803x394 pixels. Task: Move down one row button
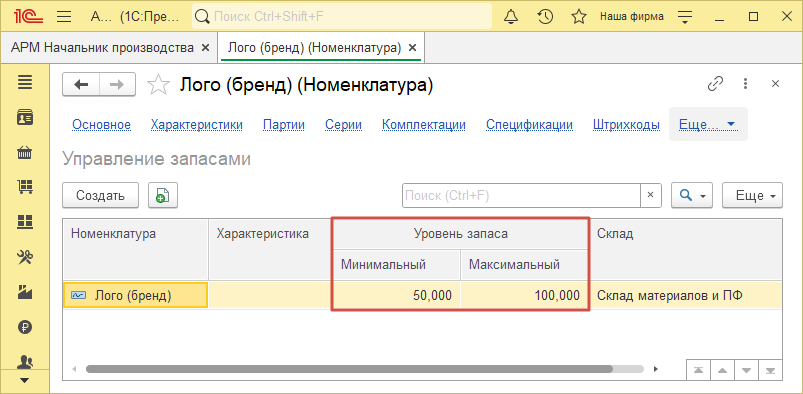point(746,370)
